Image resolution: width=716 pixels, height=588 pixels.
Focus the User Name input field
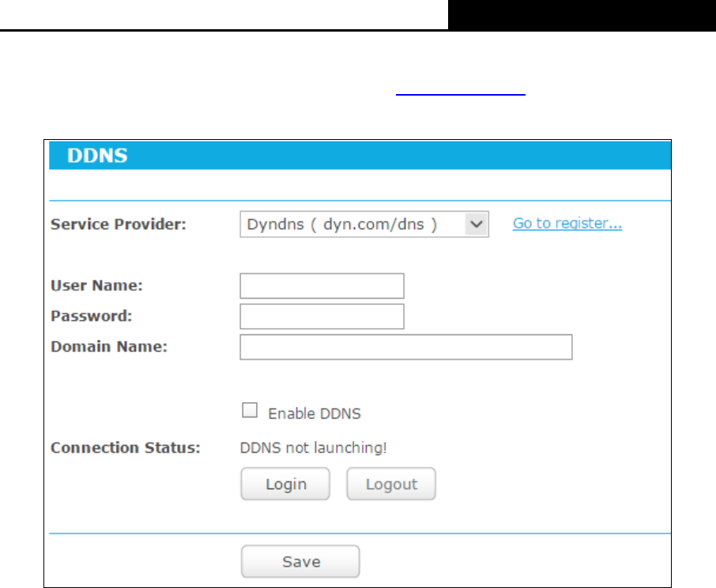[322, 286]
